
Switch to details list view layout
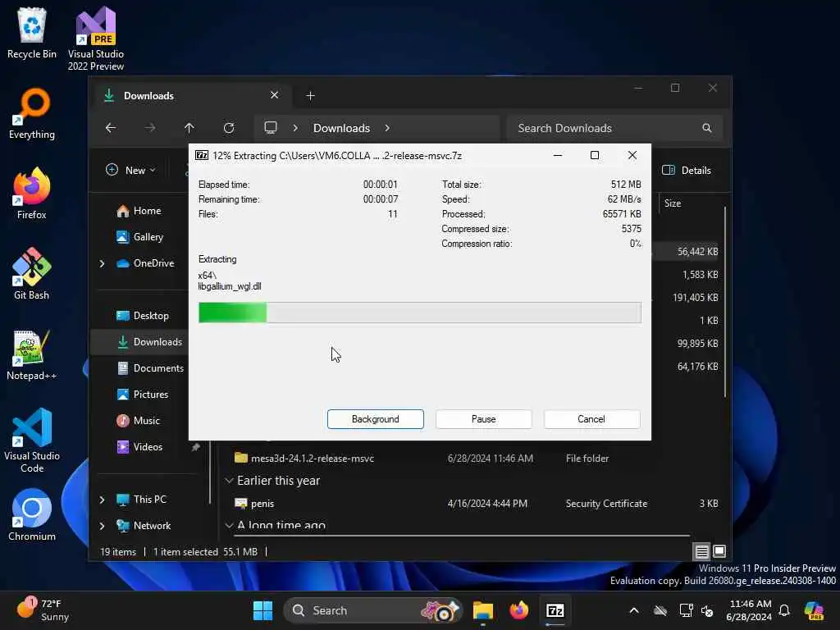(702, 551)
